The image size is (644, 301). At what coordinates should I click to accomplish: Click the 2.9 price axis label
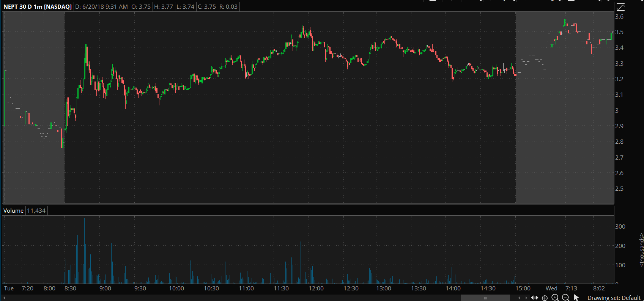[619, 126]
